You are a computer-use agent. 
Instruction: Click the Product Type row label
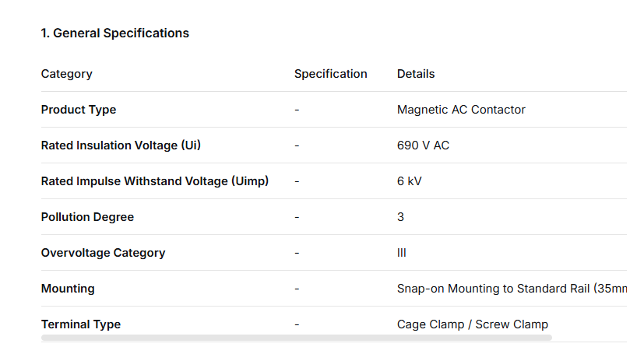pyautogui.click(x=79, y=110)
